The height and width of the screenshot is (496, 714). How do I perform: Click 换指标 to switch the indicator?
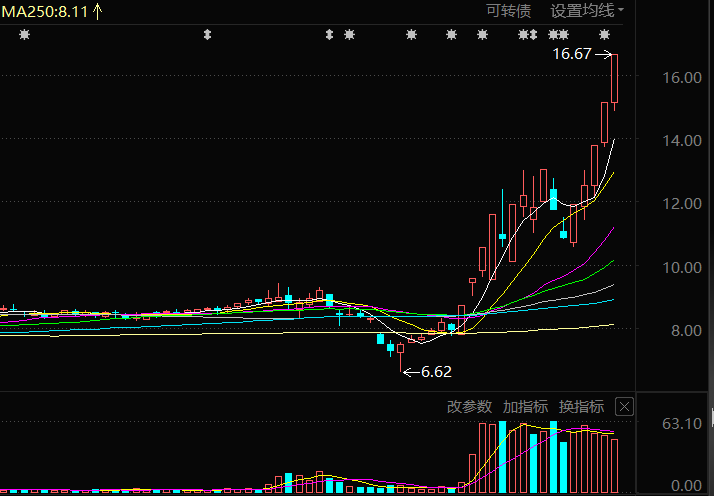click(x=581, y=406)
